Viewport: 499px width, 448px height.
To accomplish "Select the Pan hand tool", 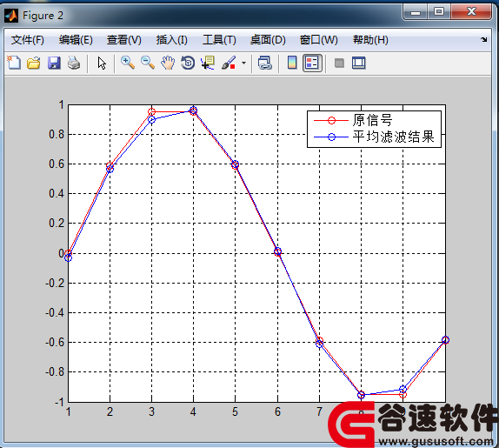I will coord(168,63).
